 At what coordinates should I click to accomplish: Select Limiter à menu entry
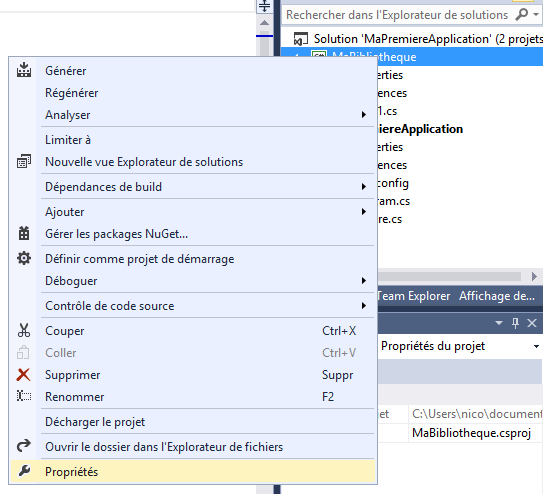pos(194,140)
